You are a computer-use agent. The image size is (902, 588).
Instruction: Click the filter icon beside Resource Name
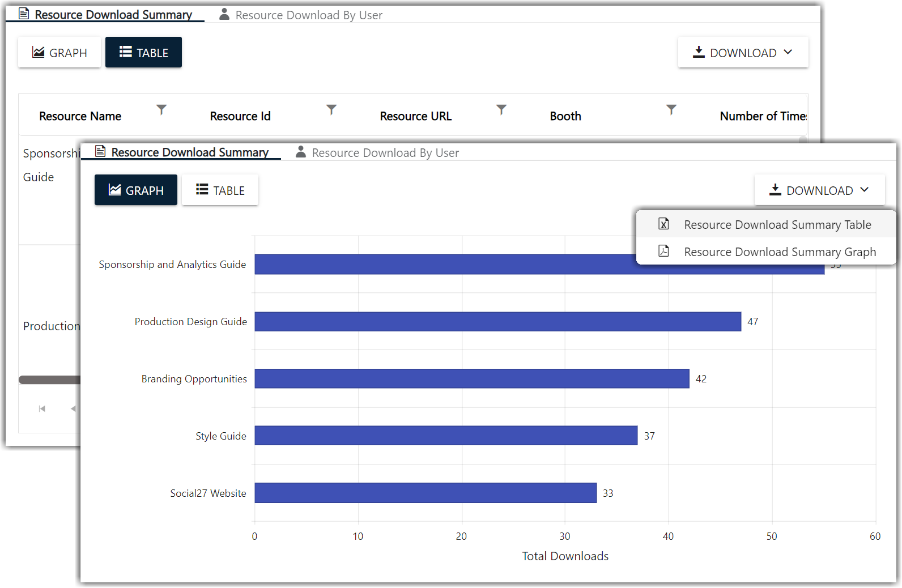pyautogui.click(x=161, y=109)
